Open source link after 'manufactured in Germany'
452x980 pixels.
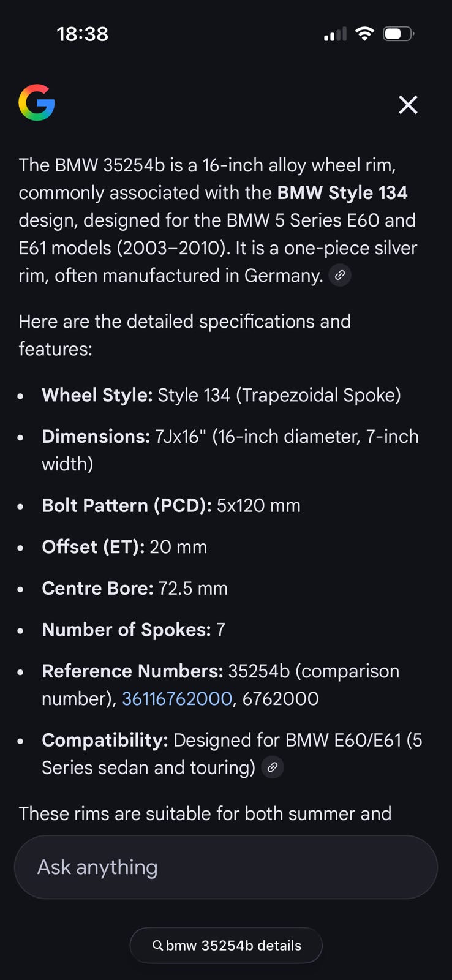(340, 276)
